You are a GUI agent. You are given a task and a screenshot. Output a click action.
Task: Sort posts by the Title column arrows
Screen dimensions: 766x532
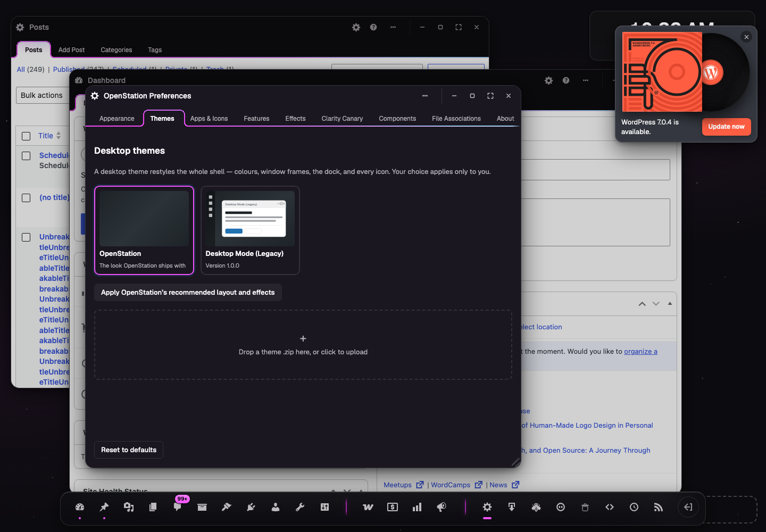[59, 136]
